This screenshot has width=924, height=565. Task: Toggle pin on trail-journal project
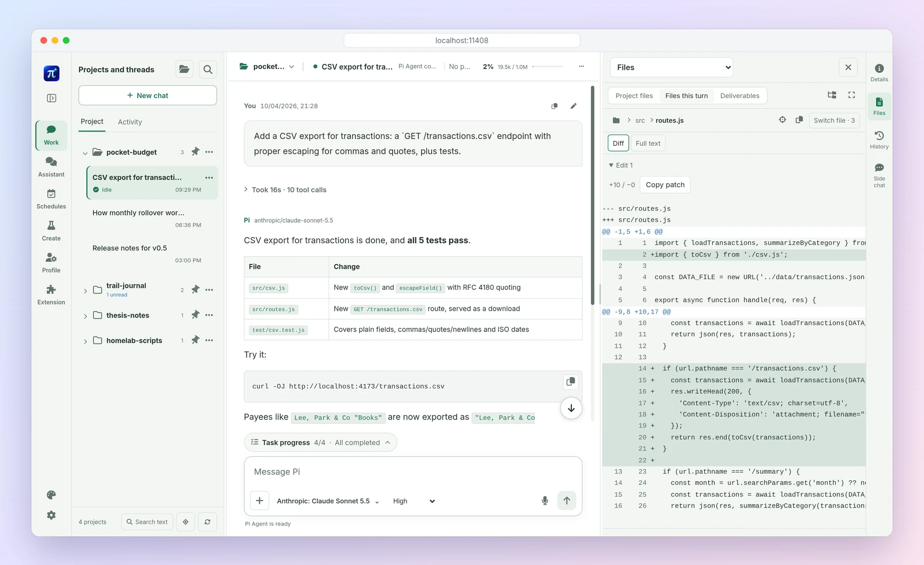(x=196, y=290)
